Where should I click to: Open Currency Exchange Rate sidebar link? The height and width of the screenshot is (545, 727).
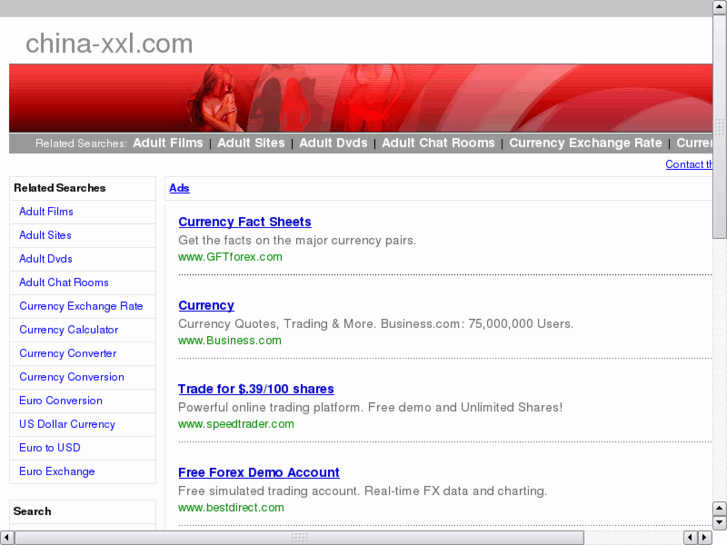click(81, 306)
